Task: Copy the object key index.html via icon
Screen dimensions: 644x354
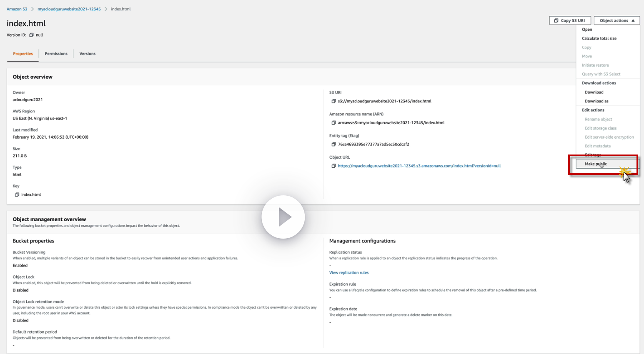Action: [x=17, y=194]
